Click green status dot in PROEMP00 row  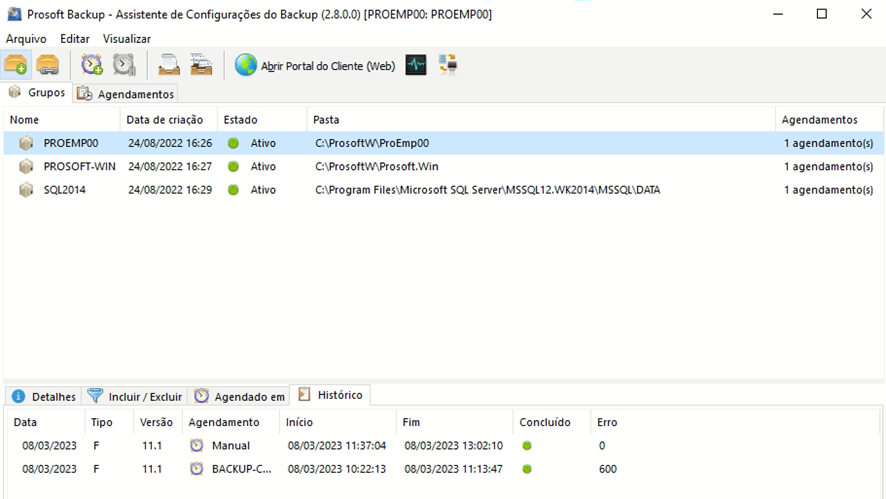[233, 144]
